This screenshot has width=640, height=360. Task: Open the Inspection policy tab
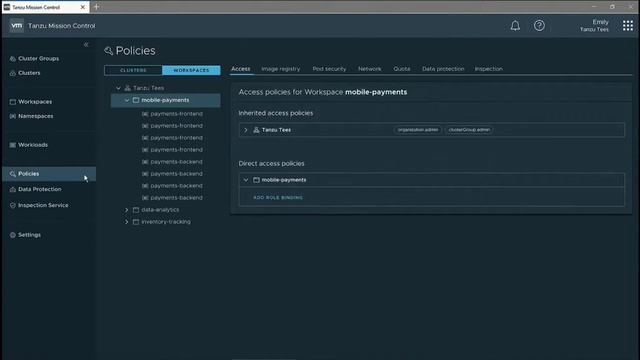(x=489, y=69)
